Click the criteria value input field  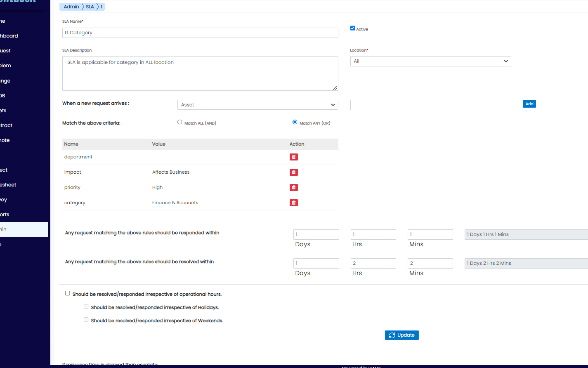[430, 105]
